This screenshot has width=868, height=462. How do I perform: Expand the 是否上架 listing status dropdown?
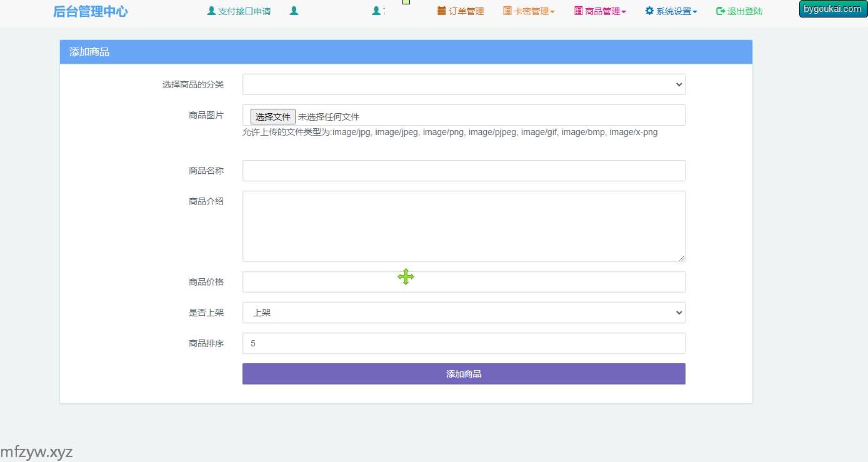[463, 313]
